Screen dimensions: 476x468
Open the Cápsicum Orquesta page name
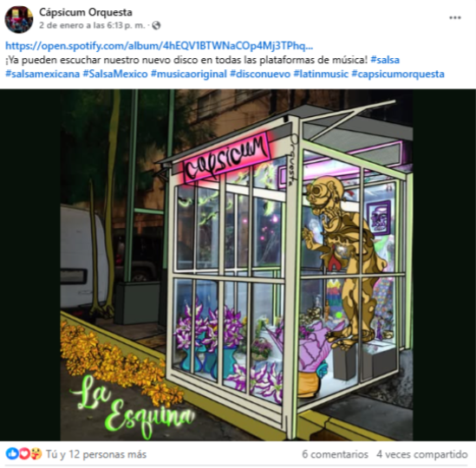coord(86,12)
